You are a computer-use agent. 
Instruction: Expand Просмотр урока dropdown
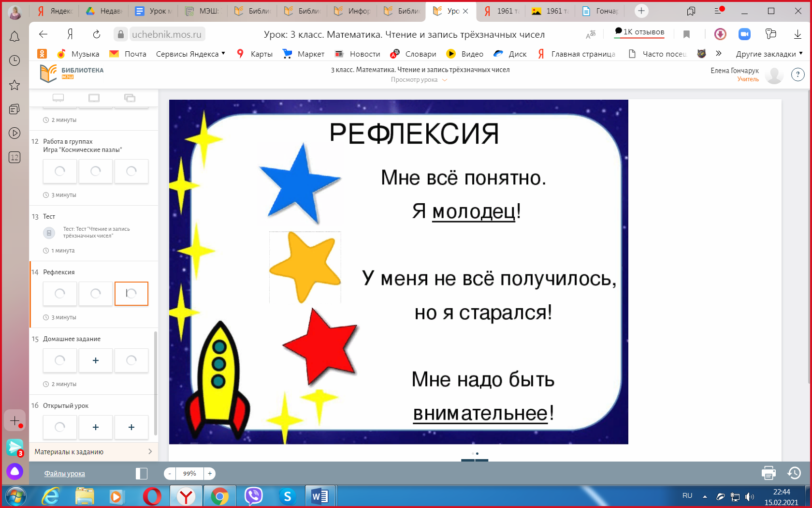[419, 80]
